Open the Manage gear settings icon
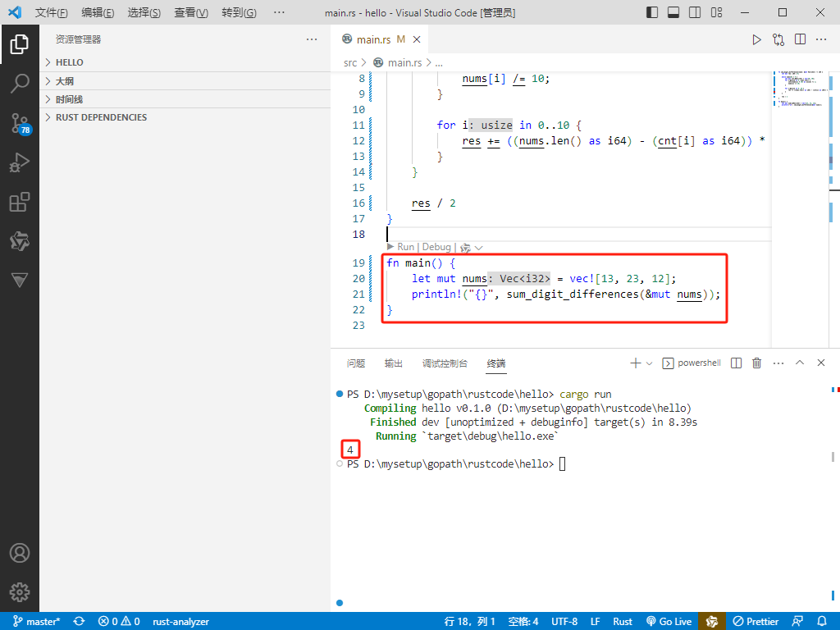The width and height of the screenshot is (840, 630). click(20, 591)
